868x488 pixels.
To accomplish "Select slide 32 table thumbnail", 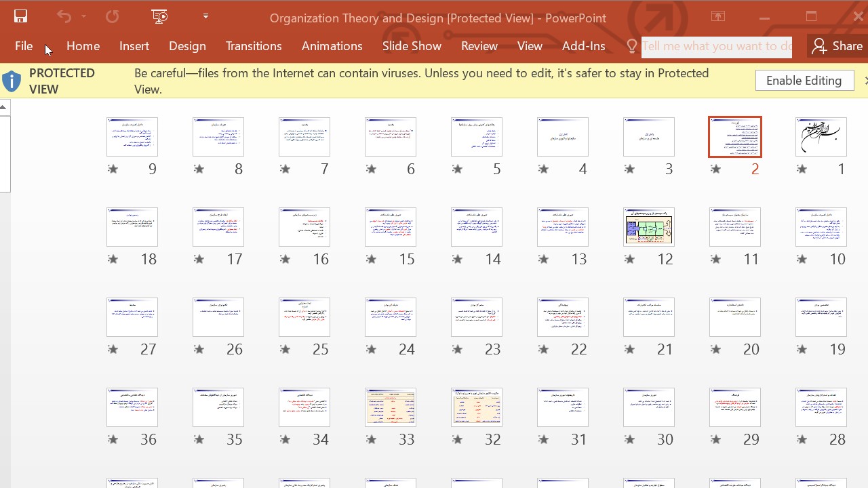I will click(x=477, y=407).
